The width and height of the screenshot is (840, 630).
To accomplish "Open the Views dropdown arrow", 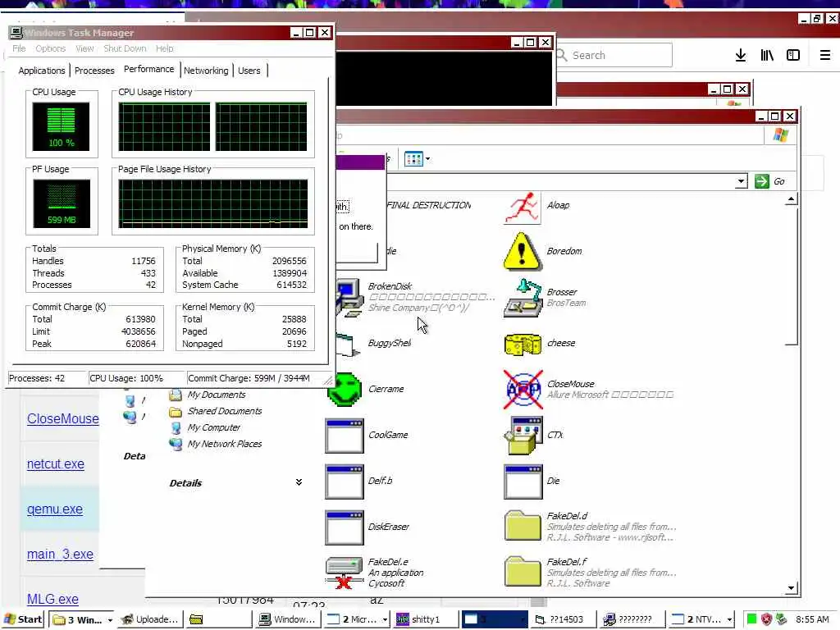I will (x=427, y=159).
